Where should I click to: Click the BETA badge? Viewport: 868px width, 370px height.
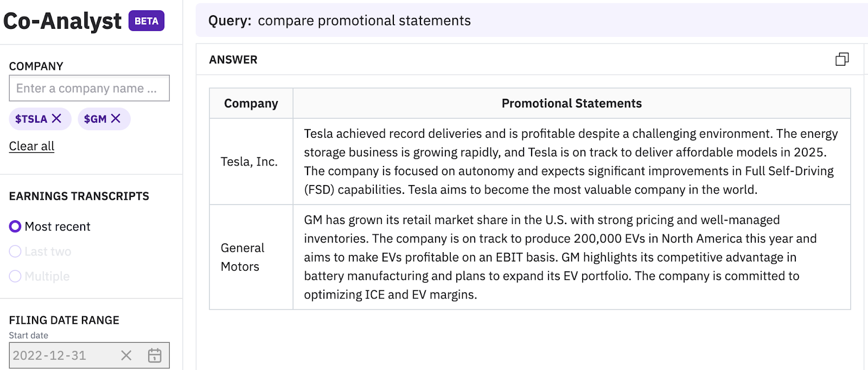coord(146,21)
